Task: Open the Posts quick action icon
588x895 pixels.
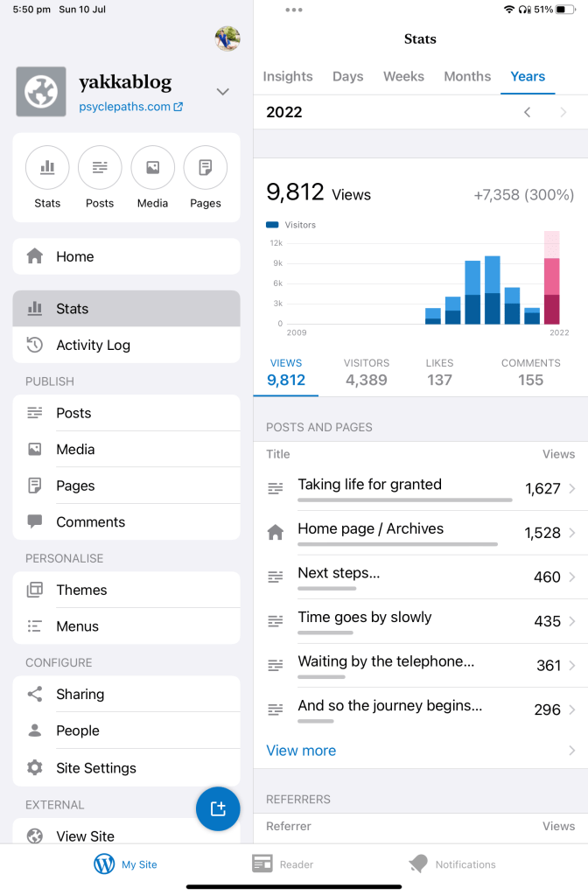Action: click(100, 167)
